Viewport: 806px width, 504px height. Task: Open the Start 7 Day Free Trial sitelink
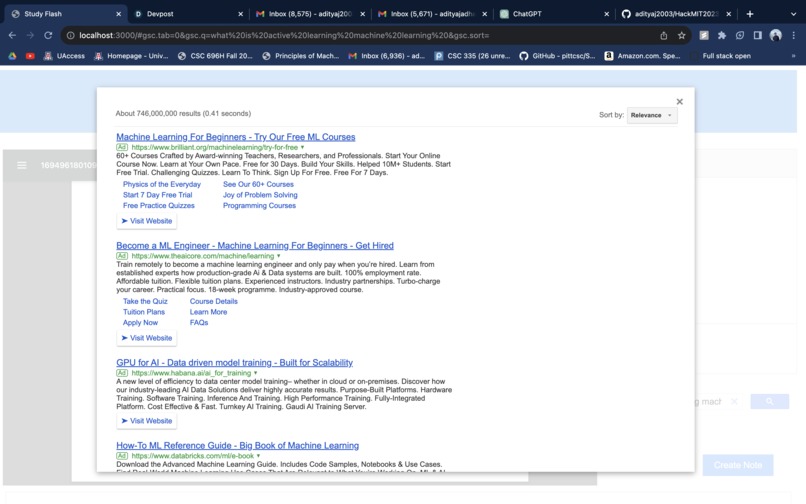tap(157, 195)
